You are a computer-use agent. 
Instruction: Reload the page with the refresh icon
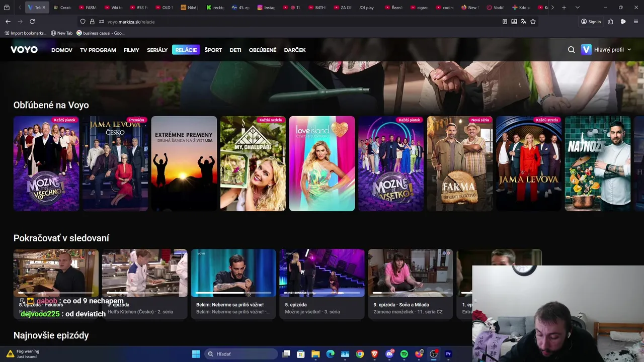[32, 22]
